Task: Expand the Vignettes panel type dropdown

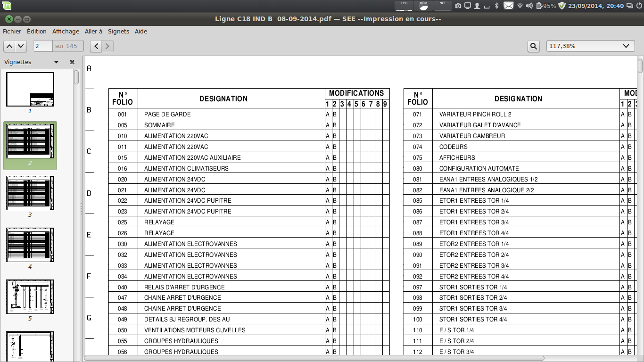Action: tap(56, 62)
